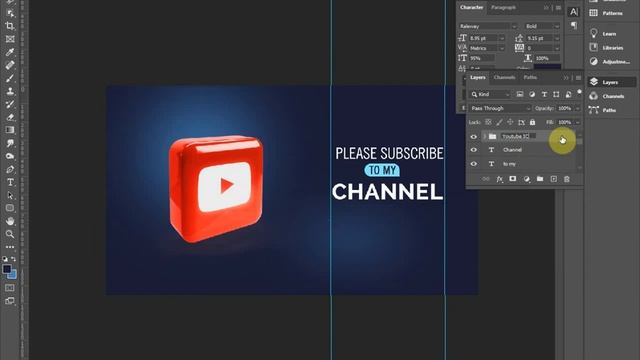The height and width of the screenshot is (360, 640).
Task: Select the Pen tool
Action: (10, 169)
